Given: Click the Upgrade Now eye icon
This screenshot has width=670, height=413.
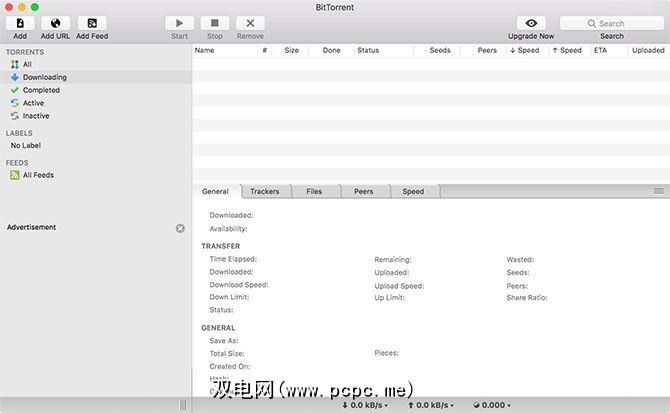Looking at the screenshot, I should [531, 23].
